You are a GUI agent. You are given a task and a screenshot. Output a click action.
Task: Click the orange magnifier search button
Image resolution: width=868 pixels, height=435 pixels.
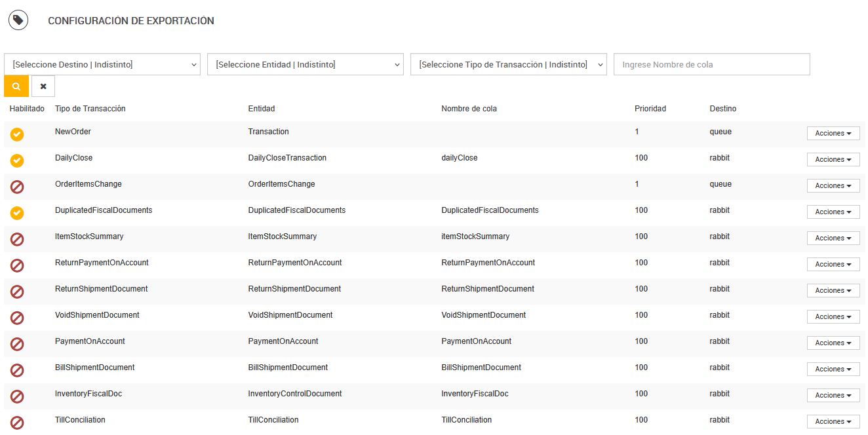click(x=16, y=86)
